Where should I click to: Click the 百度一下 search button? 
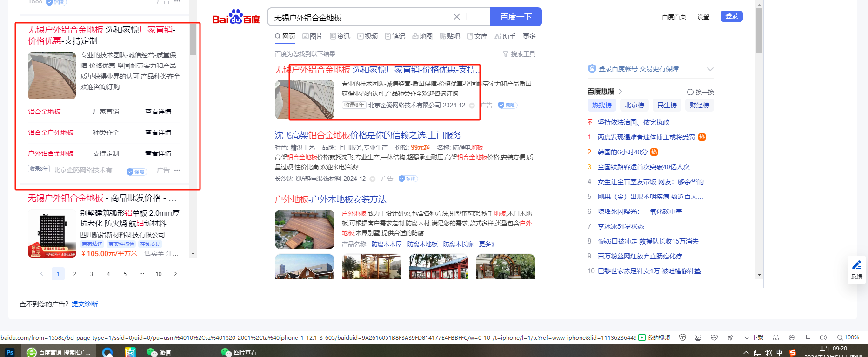click(516, 17)
